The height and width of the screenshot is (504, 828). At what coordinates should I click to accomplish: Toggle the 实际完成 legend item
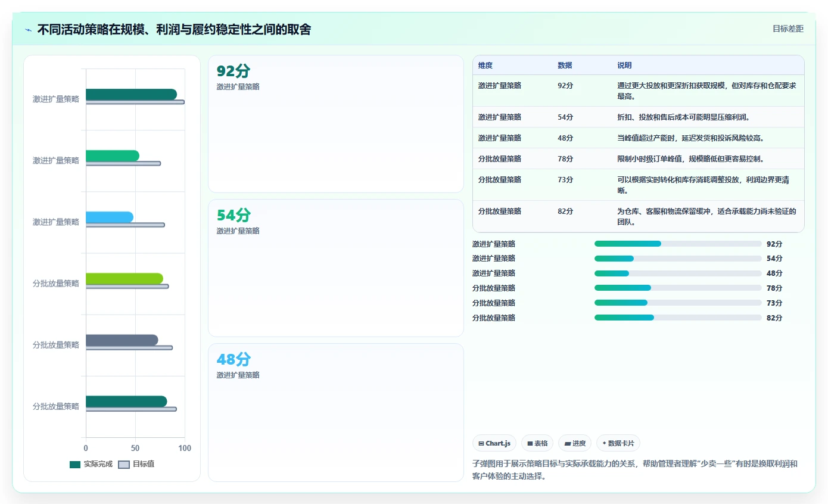pos(91,464)
